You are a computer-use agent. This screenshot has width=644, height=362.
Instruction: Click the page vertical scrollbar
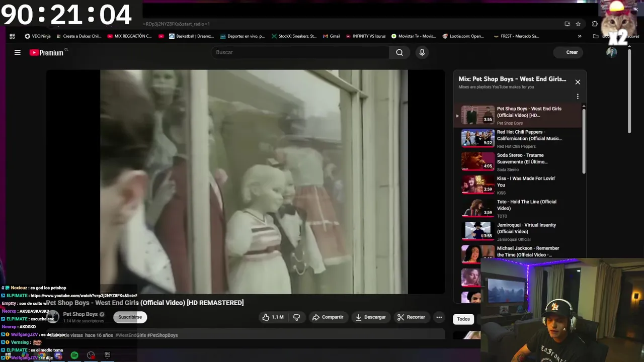(629, 90)
